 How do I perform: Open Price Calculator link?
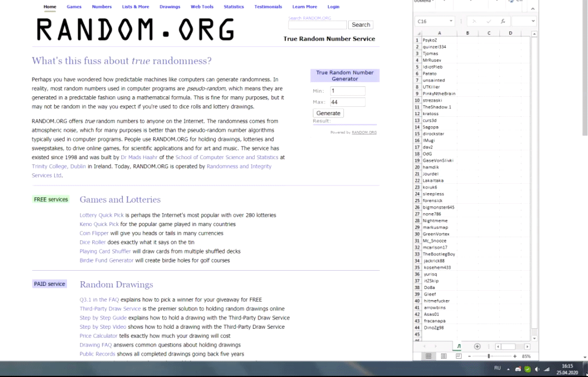pos(98,336)
